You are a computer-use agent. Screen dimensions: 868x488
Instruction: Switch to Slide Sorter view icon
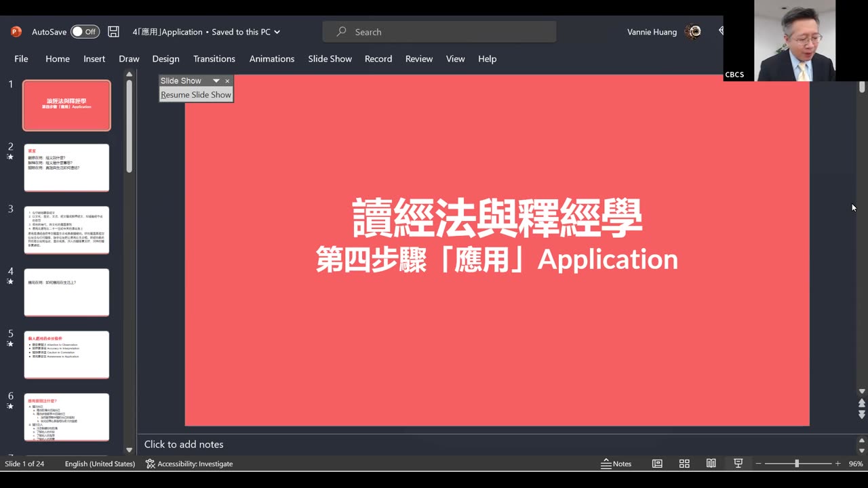[684, 464]
